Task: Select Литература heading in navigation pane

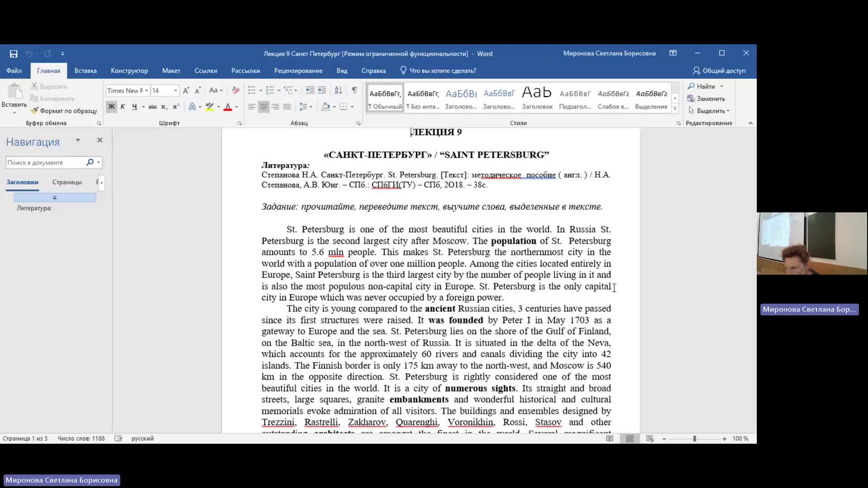Action: click(x=34, y=208)
